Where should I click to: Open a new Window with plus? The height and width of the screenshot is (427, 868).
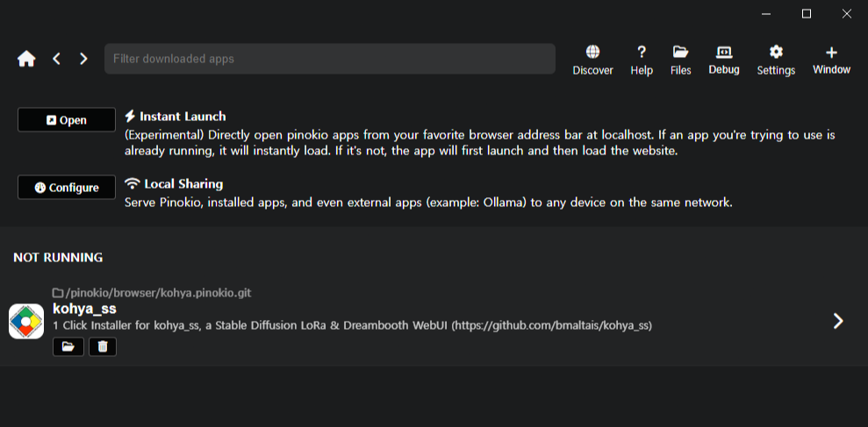click(x=831, y=60)
